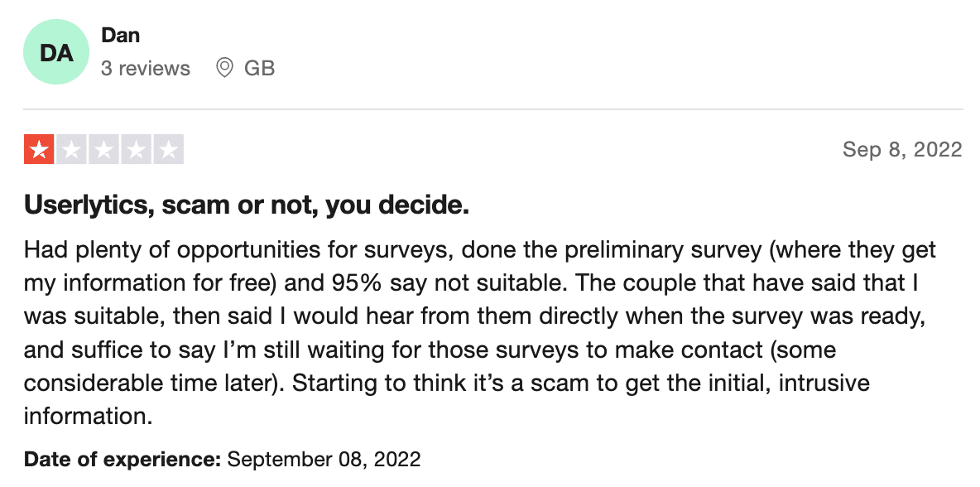
Task: Click the fifth grey star
Action: coord(169,149)
